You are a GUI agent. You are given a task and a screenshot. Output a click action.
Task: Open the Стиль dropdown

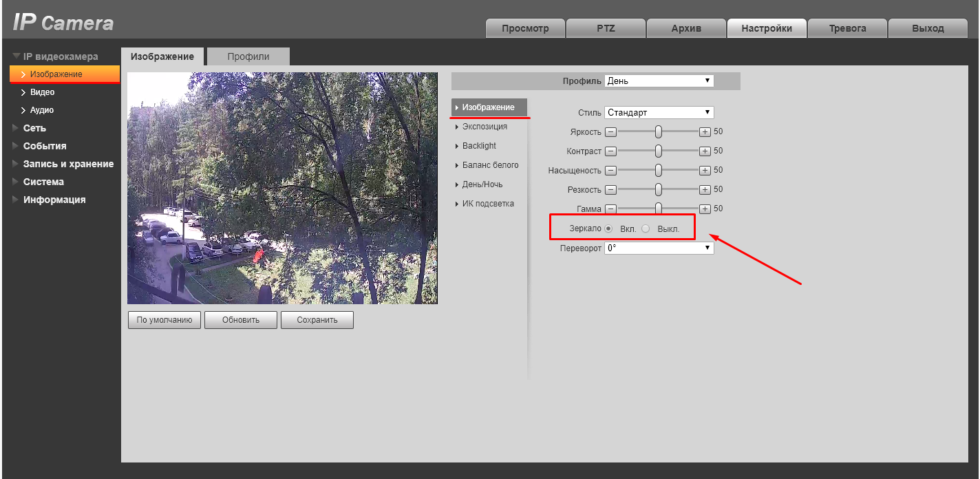tap(659, 112)
